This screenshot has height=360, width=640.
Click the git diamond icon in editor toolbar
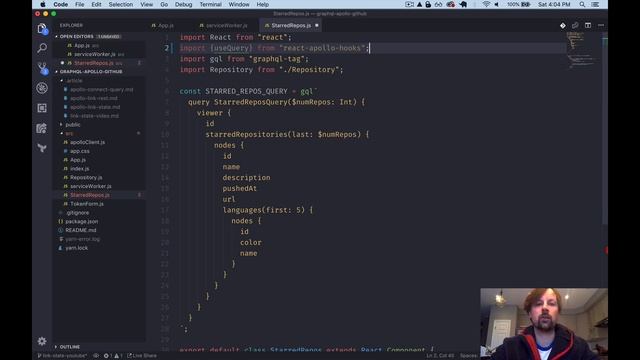[x=563, y=25]
